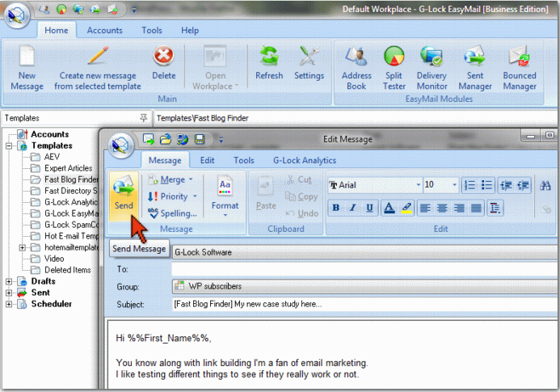Click into the Subject input field
560x392 pixels.
[364, 304]
